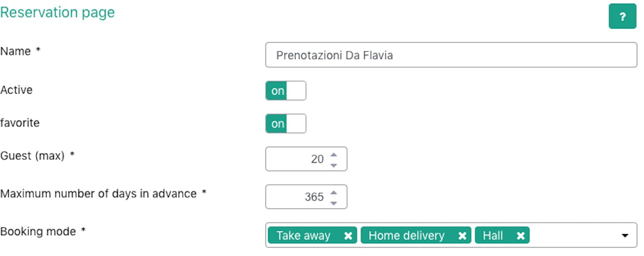The image size is (644, 256).
Task: Click the Reservation page heading
Action: 58,12
